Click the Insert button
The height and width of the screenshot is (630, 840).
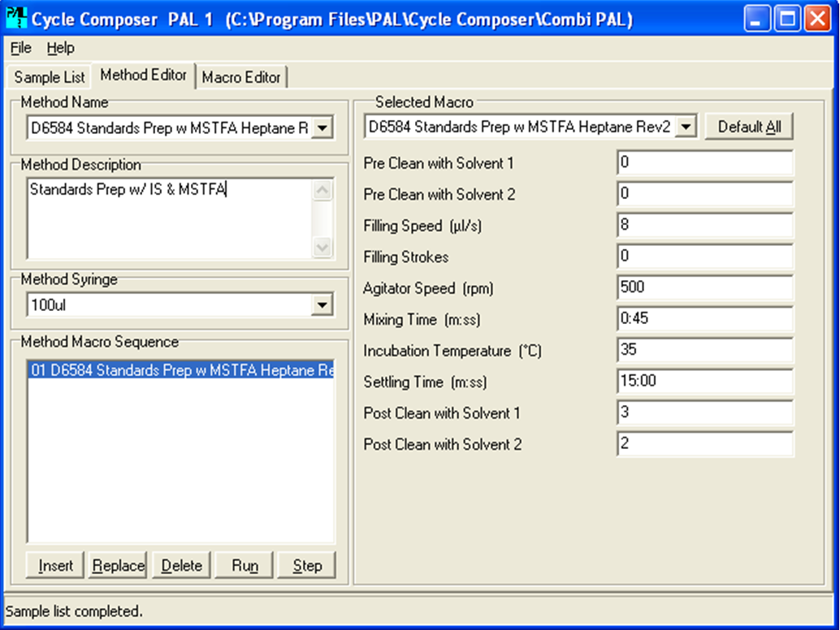pyautogui.click(x=55, y=565)
